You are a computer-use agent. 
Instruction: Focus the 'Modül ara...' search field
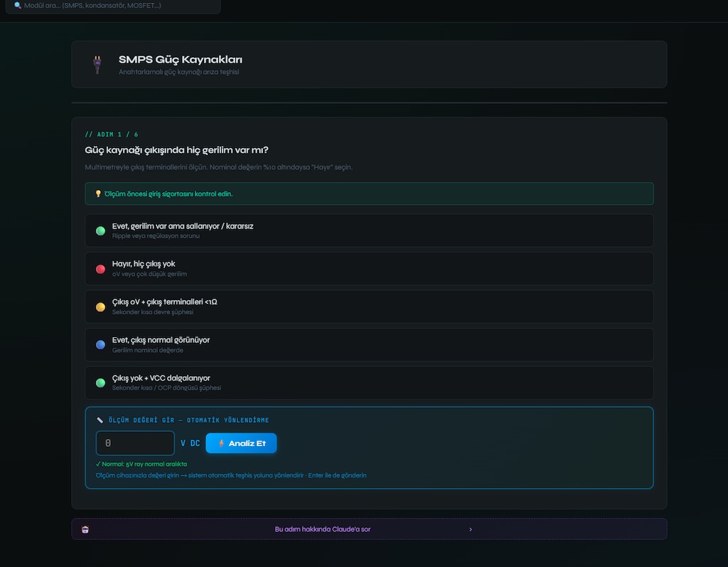click(113, 6)
